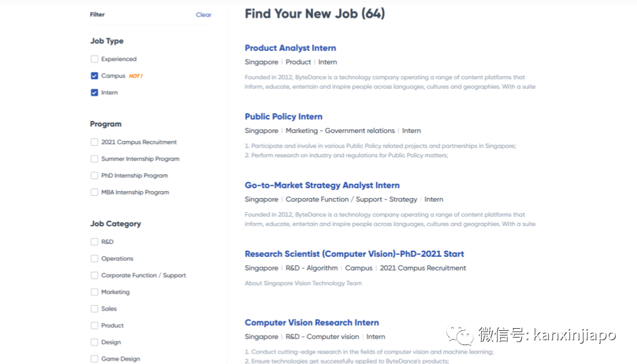Open Research Scientist (Computer Vision) PhD listing
Screen dimensions: 637x364
coord(354,254)
